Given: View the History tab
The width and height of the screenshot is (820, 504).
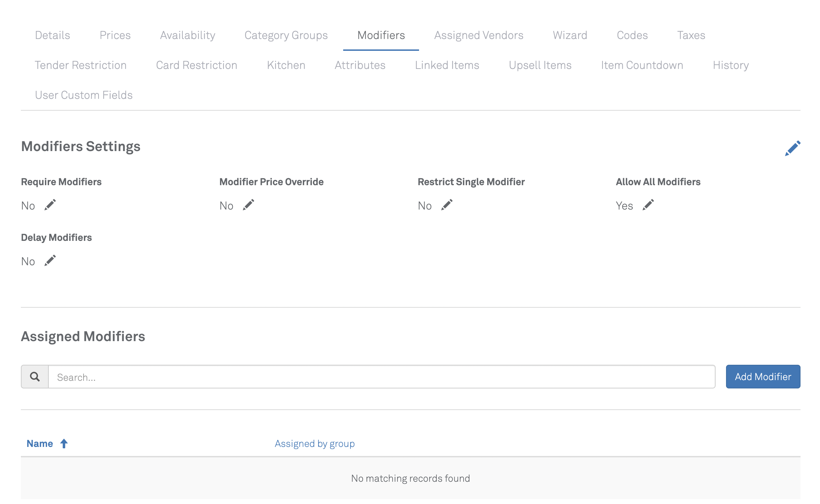Looking at the screenshot, I should click(731, 65).
